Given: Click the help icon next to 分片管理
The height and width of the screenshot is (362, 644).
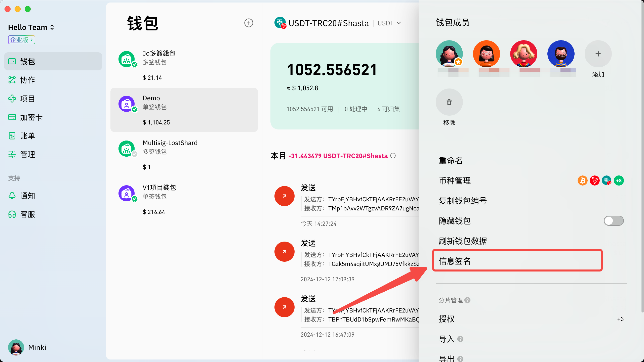Looking at the screenshot, I should coord(467,300).
